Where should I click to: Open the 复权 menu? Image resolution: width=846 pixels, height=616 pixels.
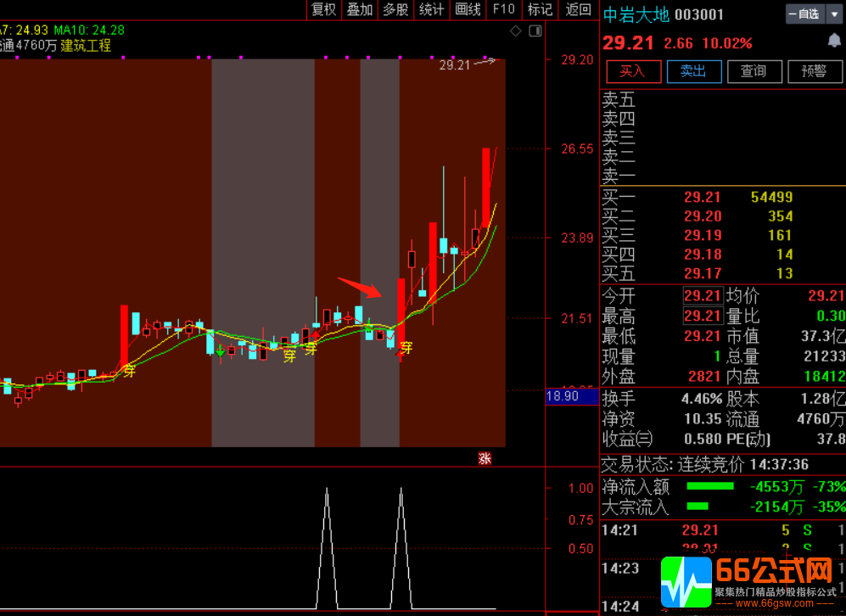coord(324,9)
